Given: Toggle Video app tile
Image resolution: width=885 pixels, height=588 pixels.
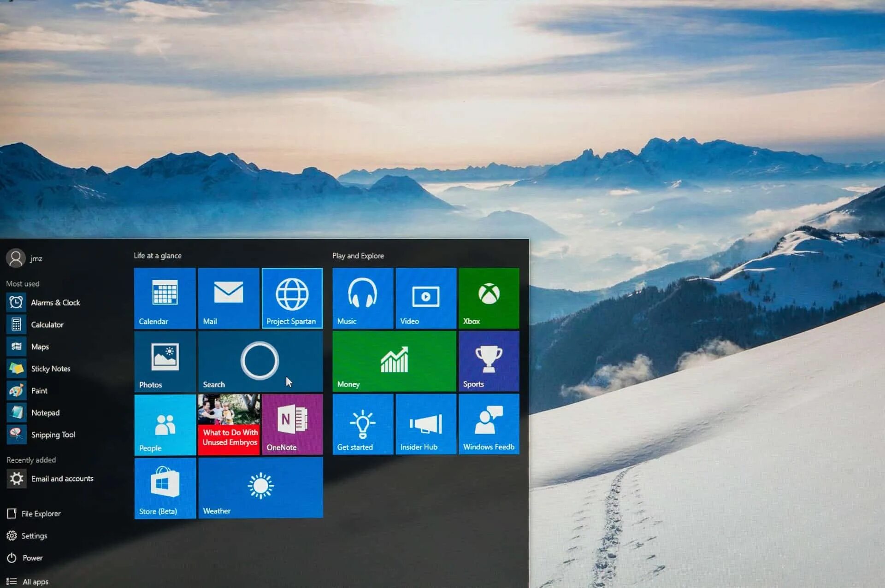Looking at the screenshot, I should pyautogui.click(x=425, y=297).
